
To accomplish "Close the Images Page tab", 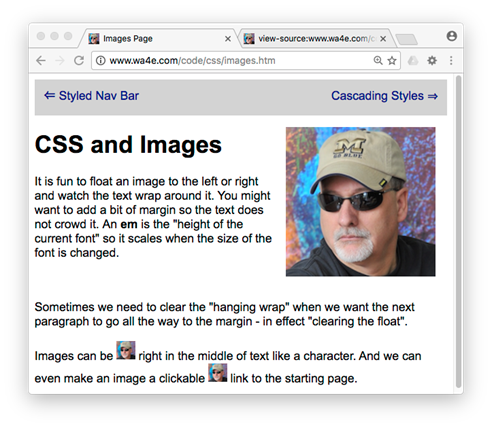I will (228, 39).
